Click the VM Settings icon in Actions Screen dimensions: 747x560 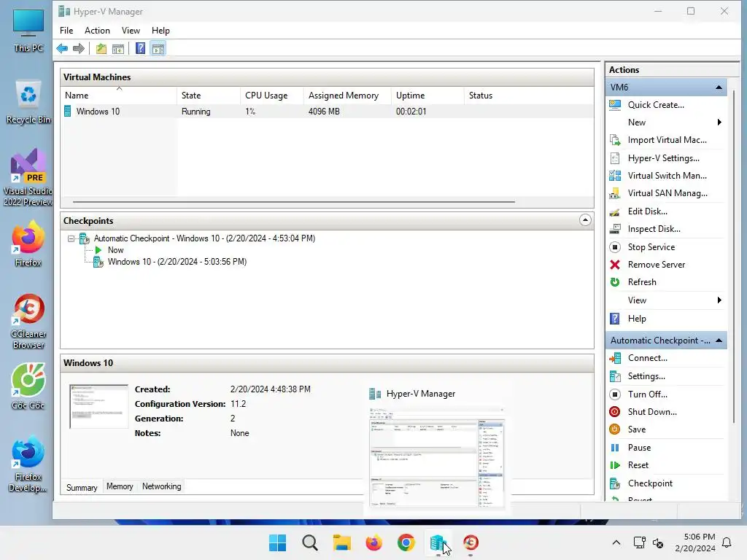(x=615, y=376)
